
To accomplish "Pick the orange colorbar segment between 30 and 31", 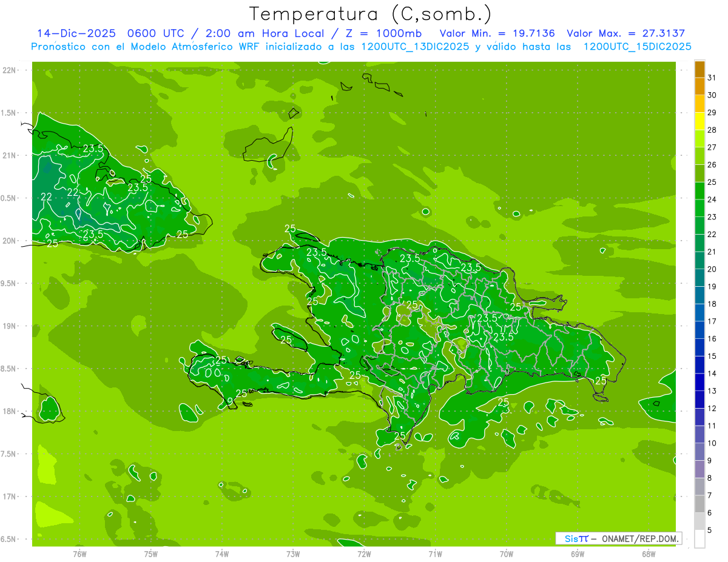I will (x=699, y=86).
